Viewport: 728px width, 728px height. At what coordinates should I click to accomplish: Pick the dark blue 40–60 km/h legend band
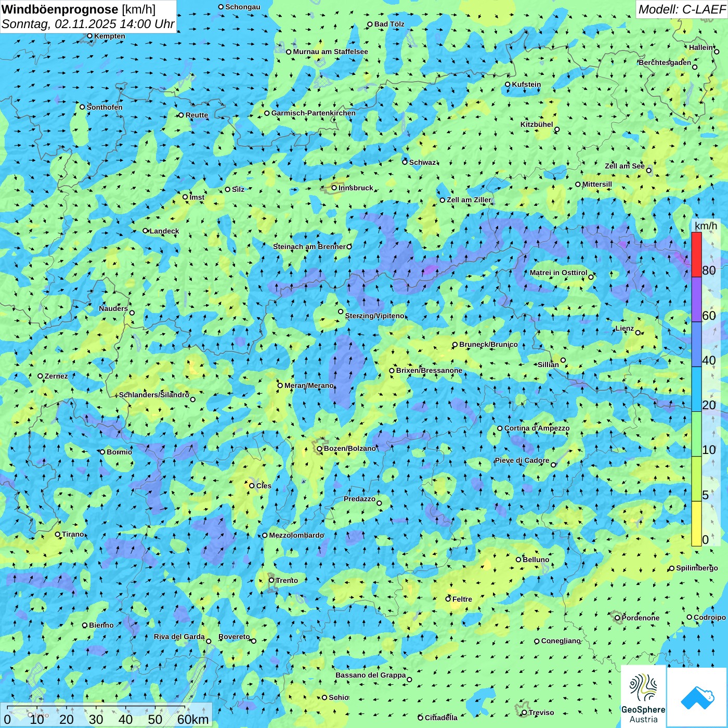click(696, 345)
